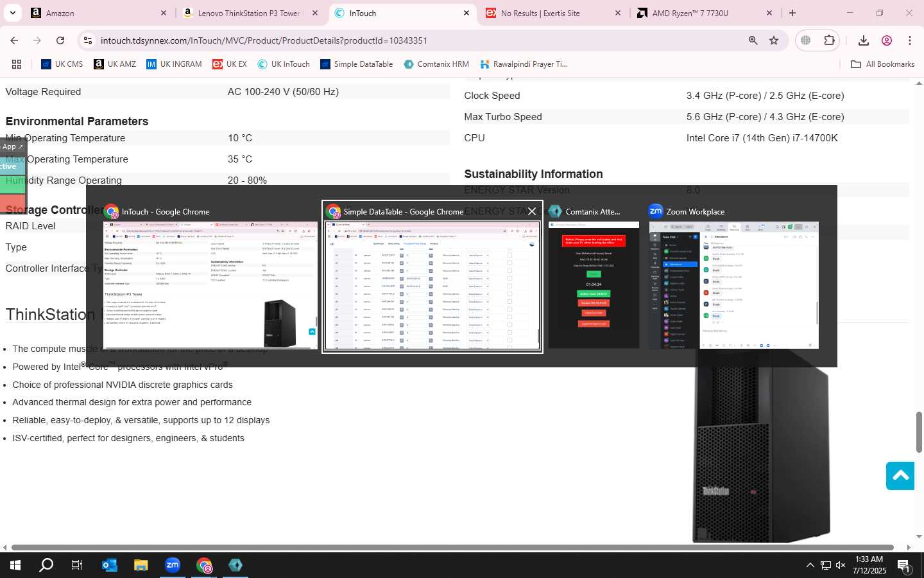Switch to Lenovo ThinkStation P3 Tower tab
The width and height of the screenshot is (924, 578).
250,13
